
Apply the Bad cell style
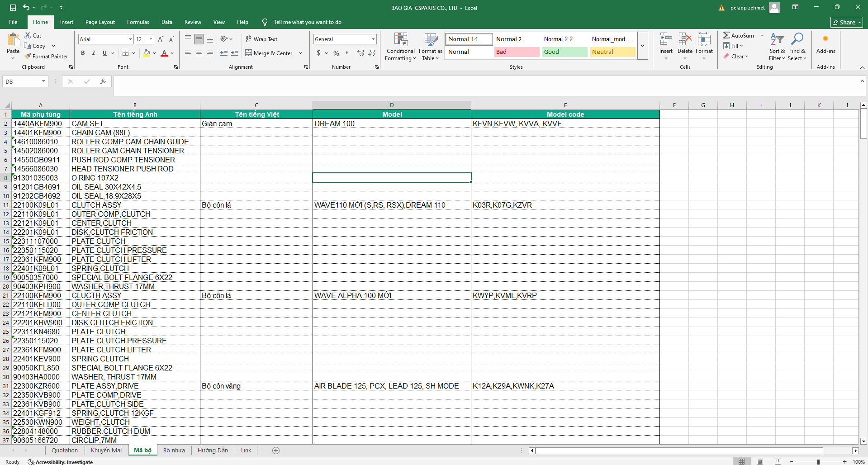517,52
